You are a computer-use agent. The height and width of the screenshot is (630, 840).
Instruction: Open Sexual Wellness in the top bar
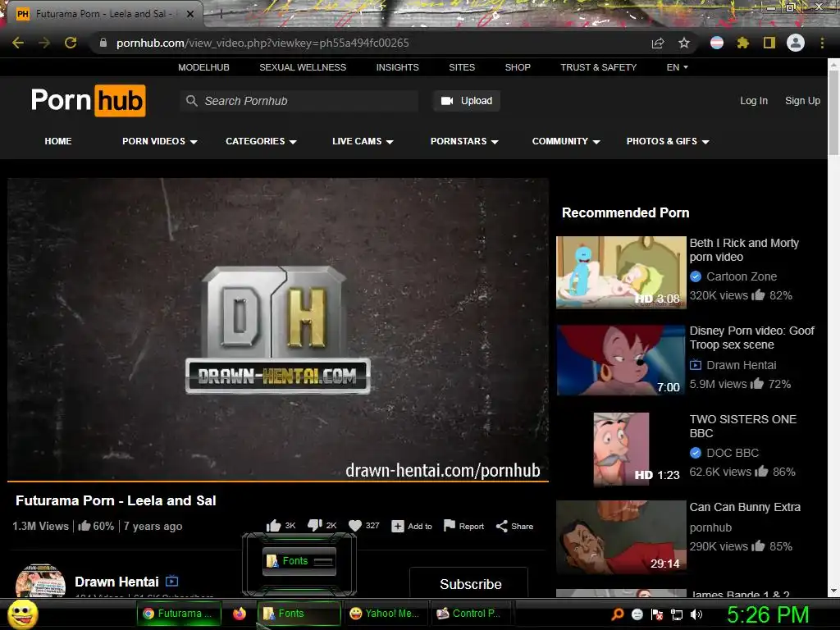[x=303, y=67]
